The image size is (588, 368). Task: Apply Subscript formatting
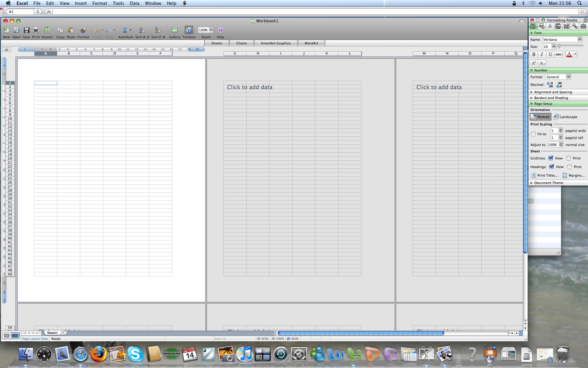pyautogui.click(x=542, y=63)
